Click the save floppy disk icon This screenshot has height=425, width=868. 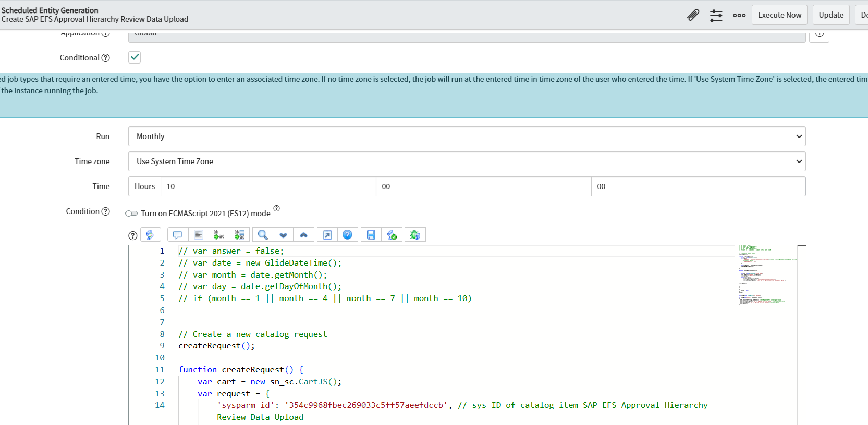click(371, 235)
